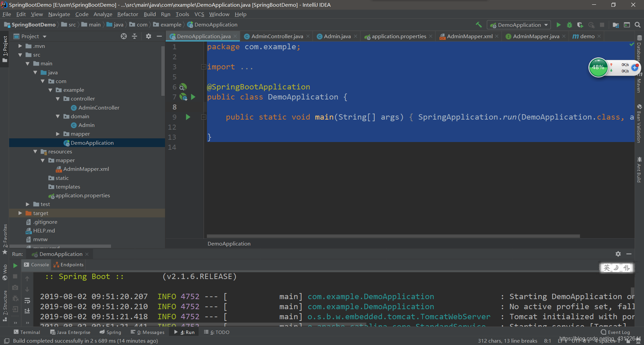Viewport: 644px width, 345px height.
Task: Toggle the 1: Project side panel
Action: (5, 49)
